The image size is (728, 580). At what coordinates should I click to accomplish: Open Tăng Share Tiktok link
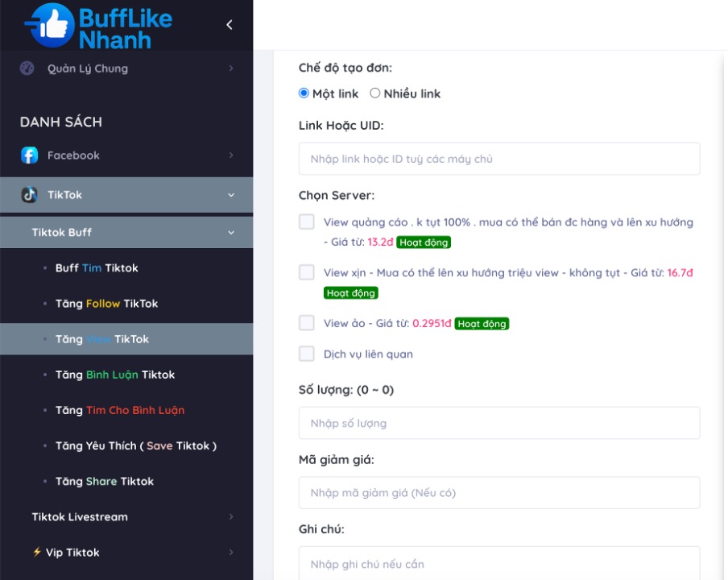104,482
